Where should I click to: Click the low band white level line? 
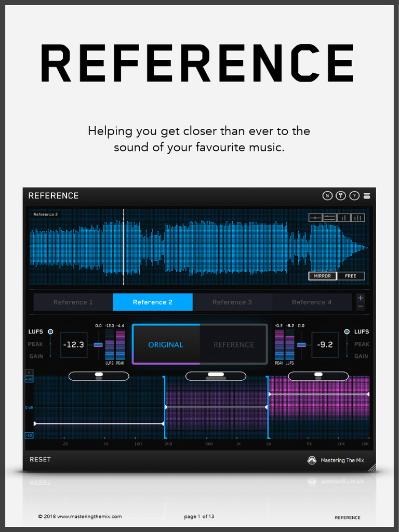click(x=99, y=423)
